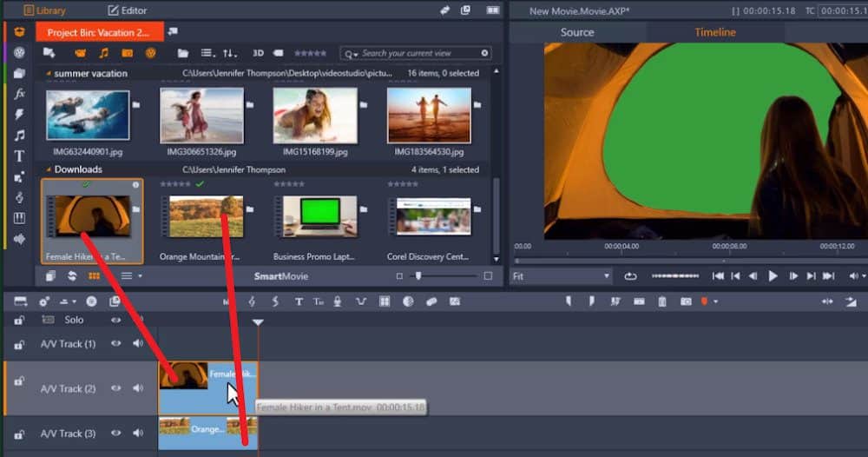Step one frame back in preview
The image size is (868, 457).
tap(753, 276)
